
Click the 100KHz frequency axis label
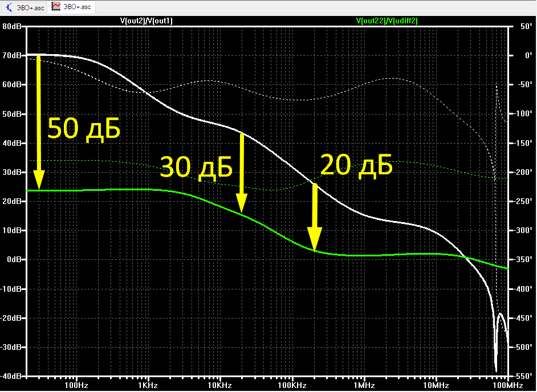tap(292, 386)
